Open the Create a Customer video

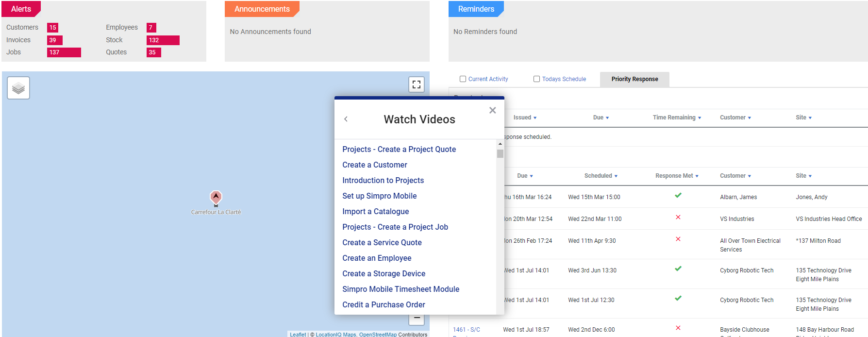pyautogui.click(x=375, y=165)
